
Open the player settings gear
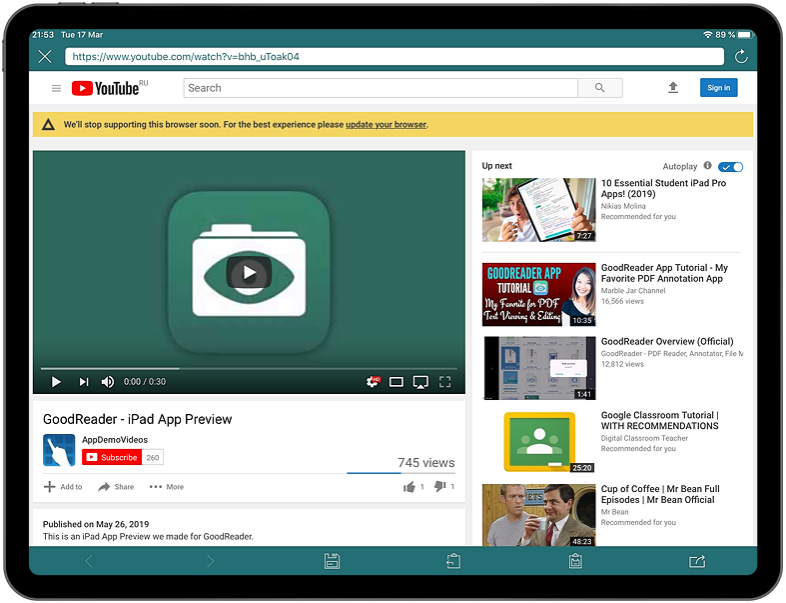tap(373, 382)
